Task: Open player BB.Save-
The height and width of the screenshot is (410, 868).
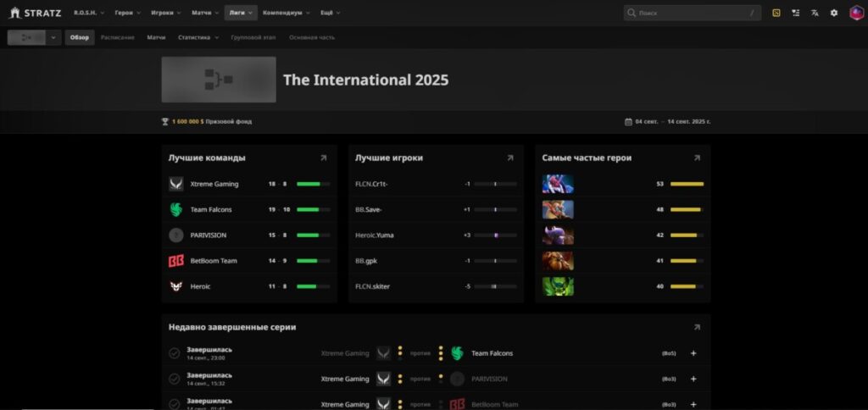Action: (369, 210)
